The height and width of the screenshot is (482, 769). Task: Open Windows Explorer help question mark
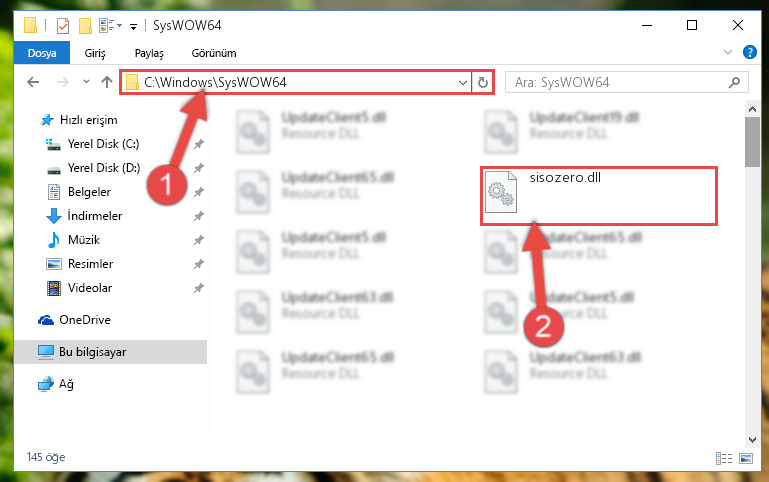tap(749, 52)
